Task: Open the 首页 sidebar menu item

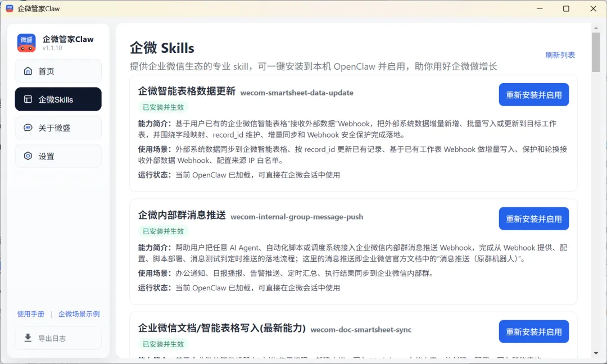Action: click(x=58, y=71)
